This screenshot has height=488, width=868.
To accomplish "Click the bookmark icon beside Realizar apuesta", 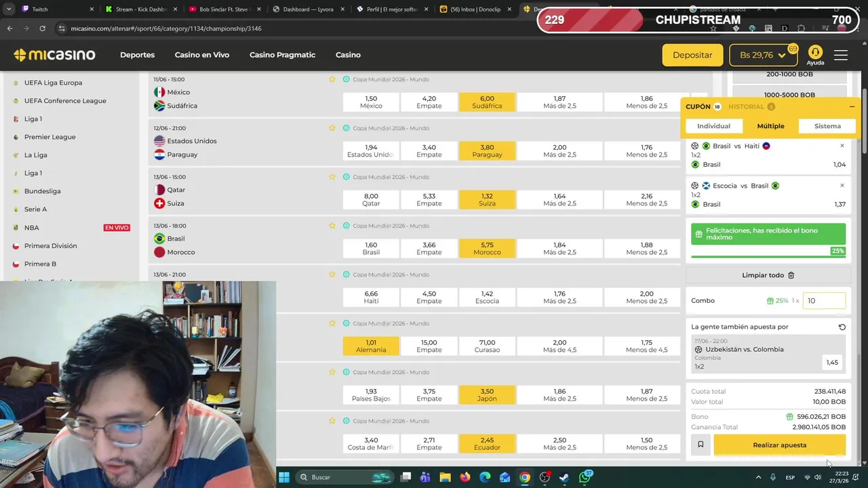I will pos(701,445).
